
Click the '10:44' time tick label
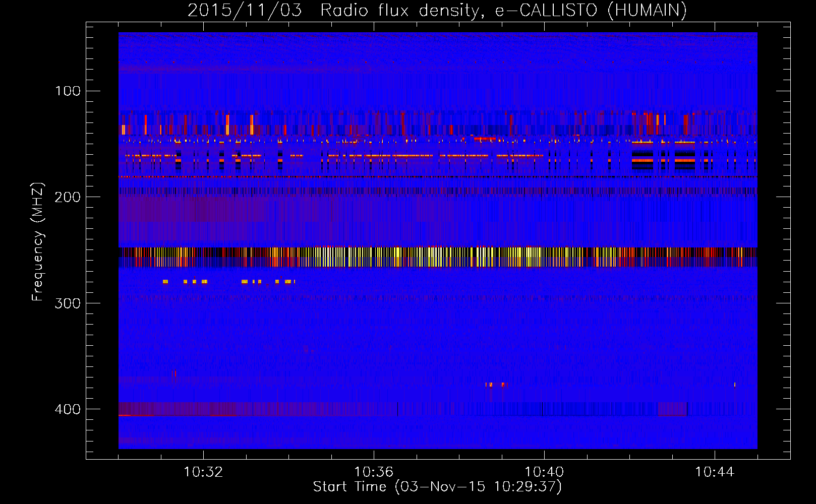click(x=715, y=472)
